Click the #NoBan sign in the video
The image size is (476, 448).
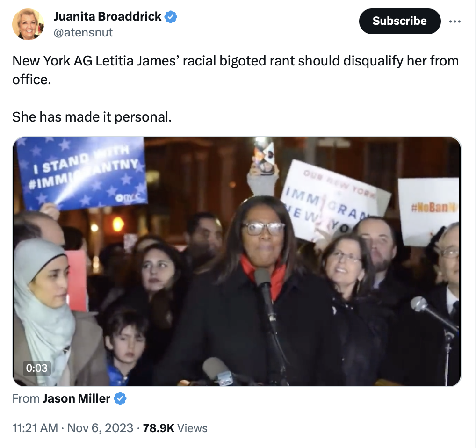[429, 210]
